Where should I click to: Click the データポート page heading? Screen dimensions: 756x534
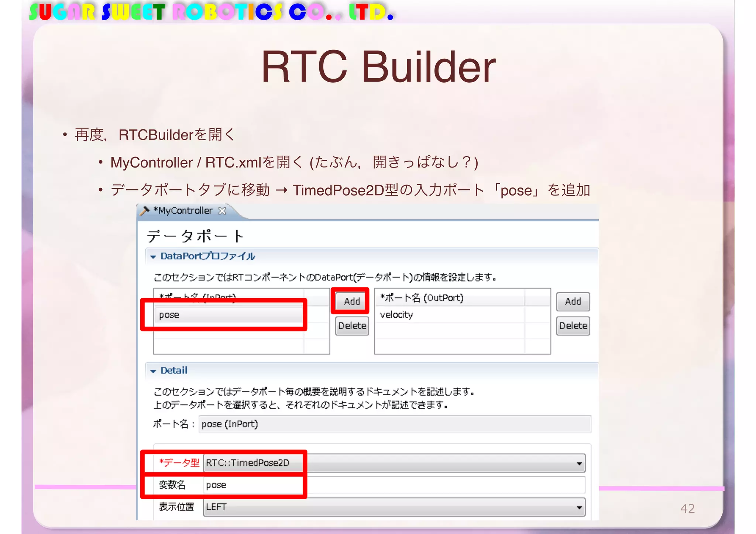195,236
